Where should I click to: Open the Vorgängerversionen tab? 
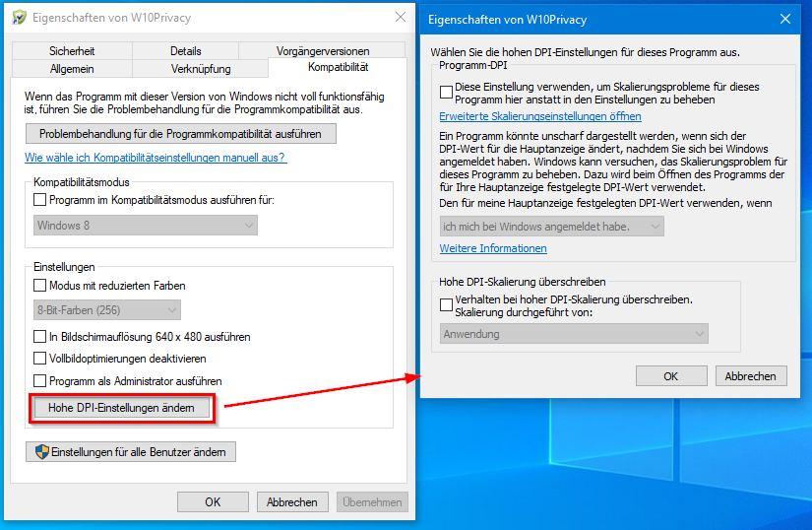tap(322, 51)
